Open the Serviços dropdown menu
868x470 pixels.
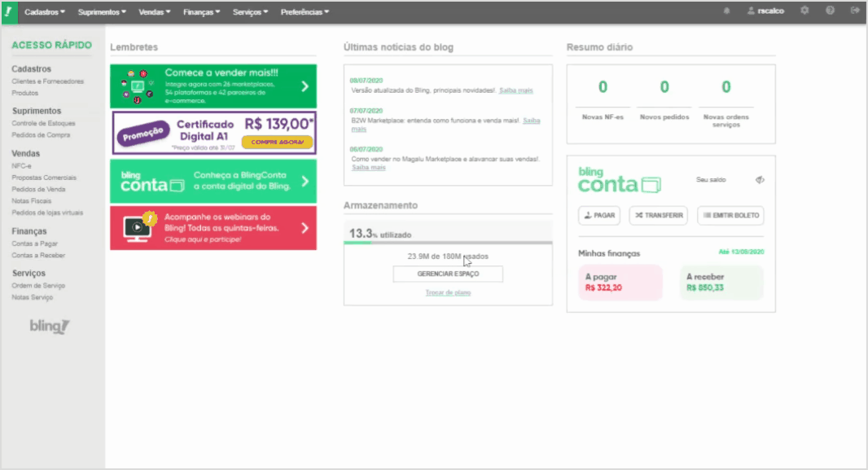250,11
